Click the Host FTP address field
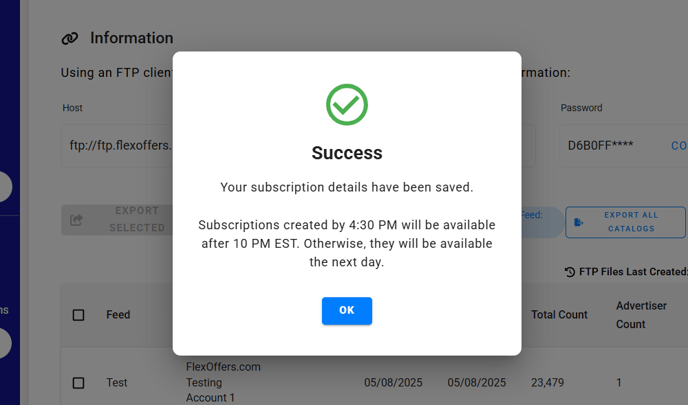The width and height of the screenshot is (688, 405). click(117, 146)
